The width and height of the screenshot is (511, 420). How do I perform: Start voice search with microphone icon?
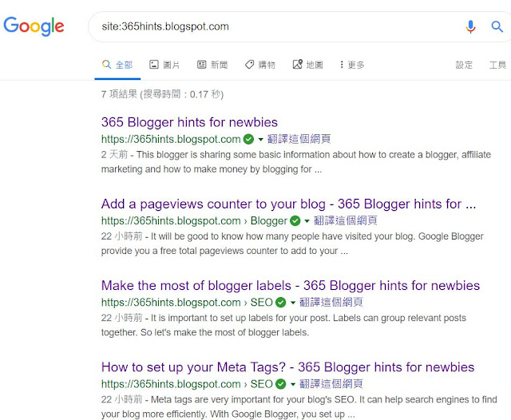pyautogui.click(x=470, y=26)
